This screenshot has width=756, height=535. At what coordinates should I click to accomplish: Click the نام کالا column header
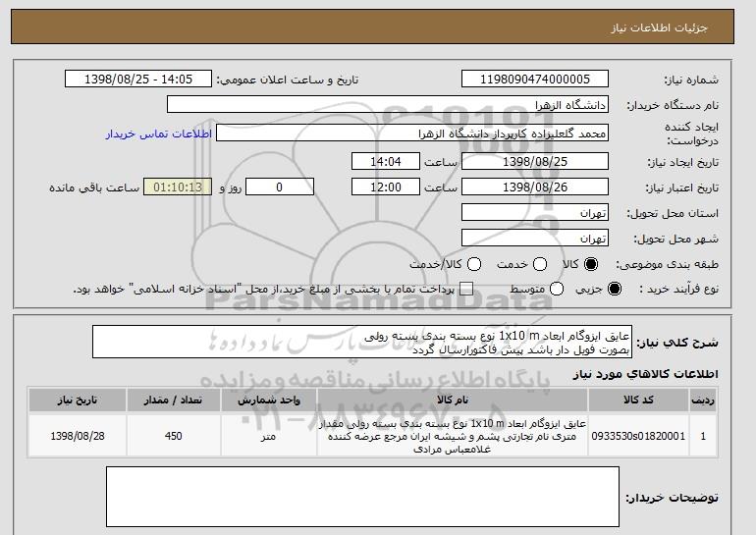[x=453, y=401]
